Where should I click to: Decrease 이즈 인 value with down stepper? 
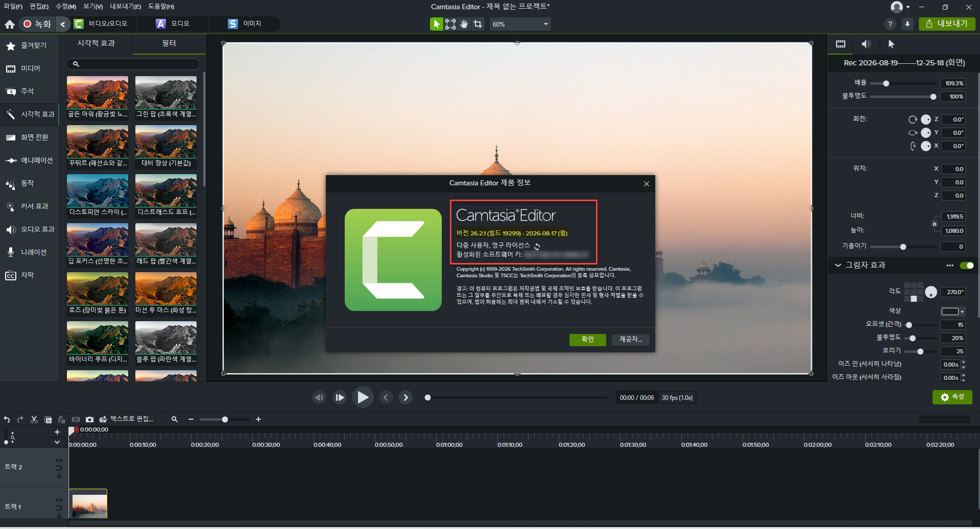[964, 367]
